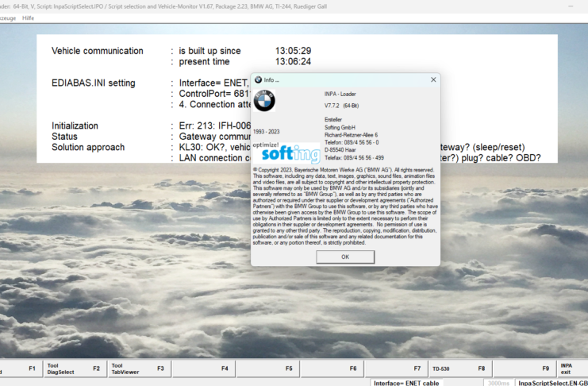The height and width of the screenshot is (386, 588).
Task: Click 'Telefax: 089/4 56 56 - 499' text
Action: tap(354, 158)
